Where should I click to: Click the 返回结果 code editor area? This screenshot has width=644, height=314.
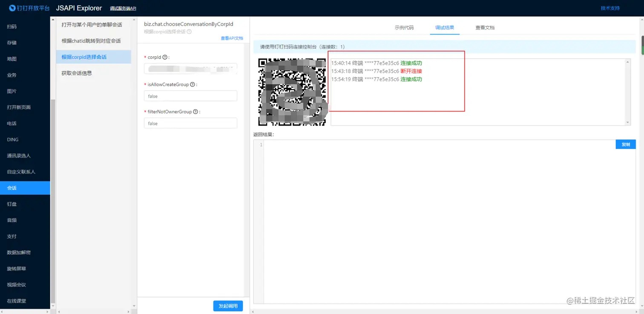tap(449, 222)
